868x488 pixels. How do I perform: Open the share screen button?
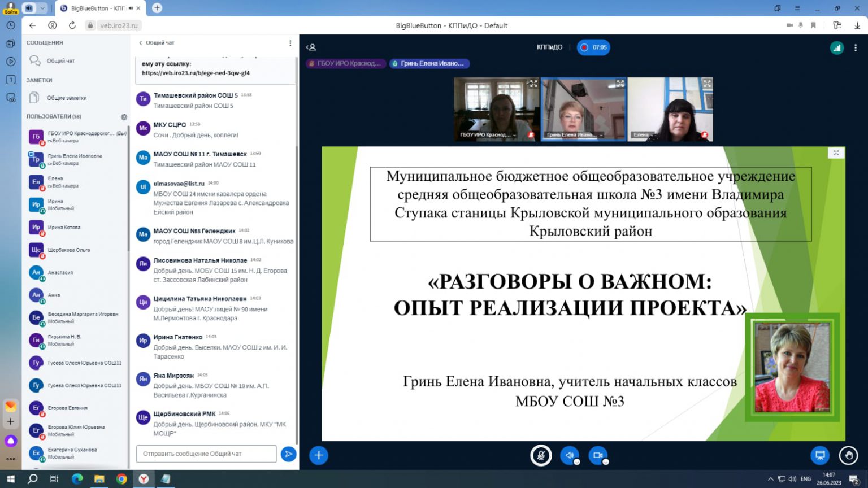pyautogui.click(x=820, y=455)
